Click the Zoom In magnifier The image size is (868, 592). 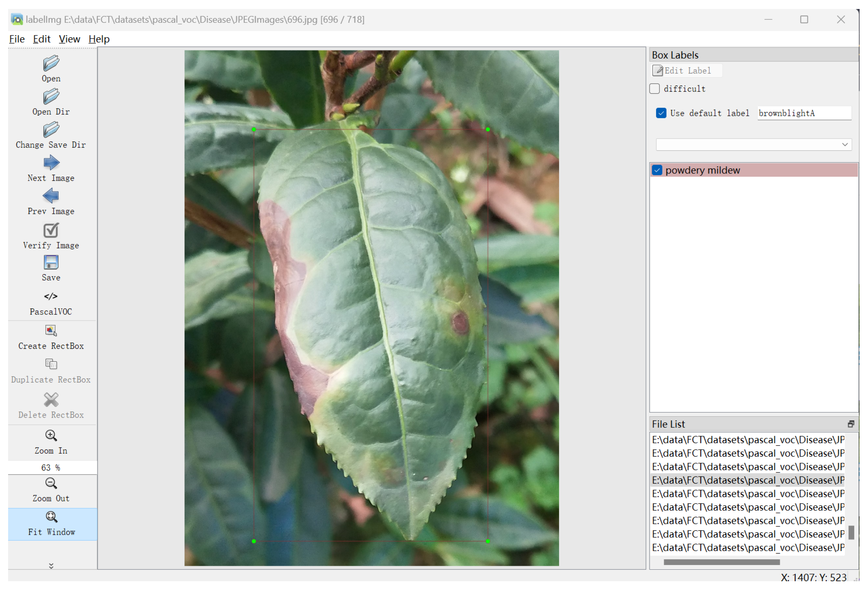pyautogui.click(x=51, y=436)
